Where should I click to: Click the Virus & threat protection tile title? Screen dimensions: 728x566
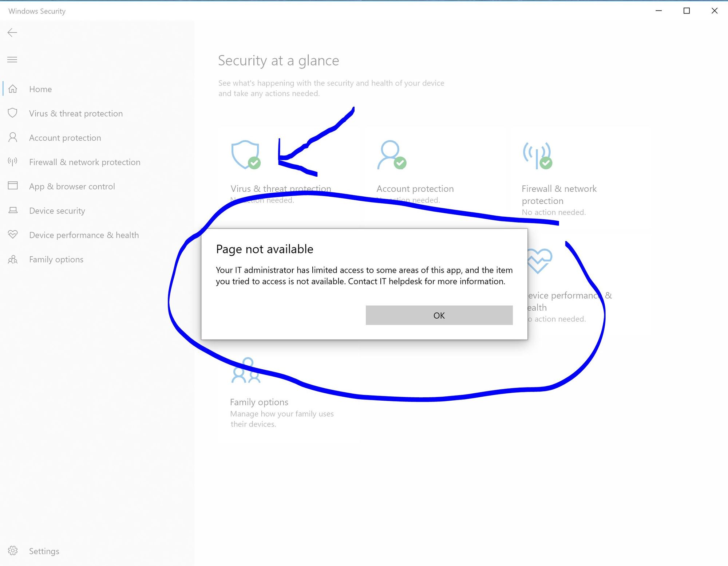pyautogui.click(x=281, y=189)
